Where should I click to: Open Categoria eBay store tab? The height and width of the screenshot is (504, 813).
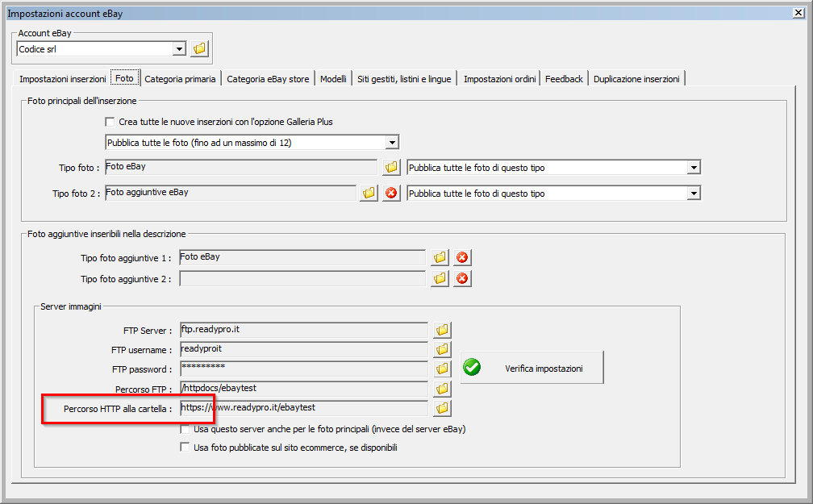point(268,79)
